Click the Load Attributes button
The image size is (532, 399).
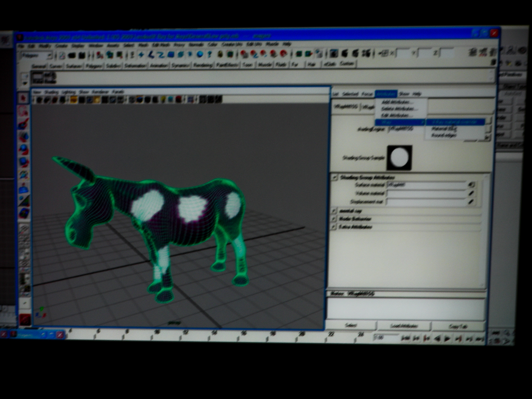click(x=403, y=326)
